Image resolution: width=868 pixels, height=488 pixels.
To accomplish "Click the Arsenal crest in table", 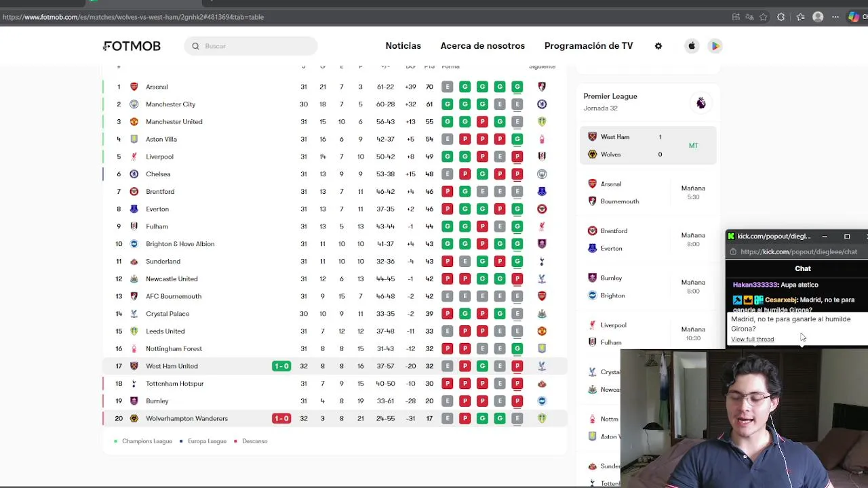I will pos(134,87).
